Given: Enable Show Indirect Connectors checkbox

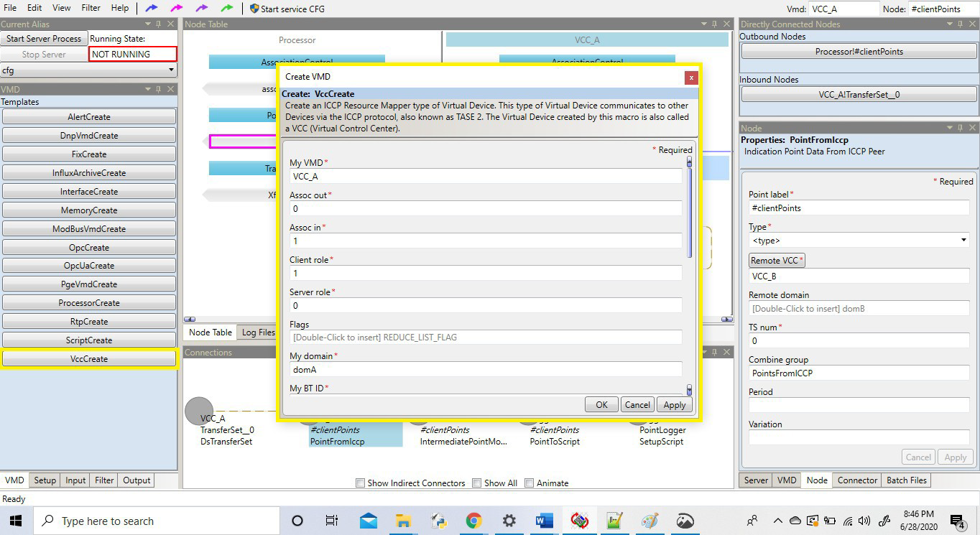Looking at the screenshot, I should [x=361, y=483].
